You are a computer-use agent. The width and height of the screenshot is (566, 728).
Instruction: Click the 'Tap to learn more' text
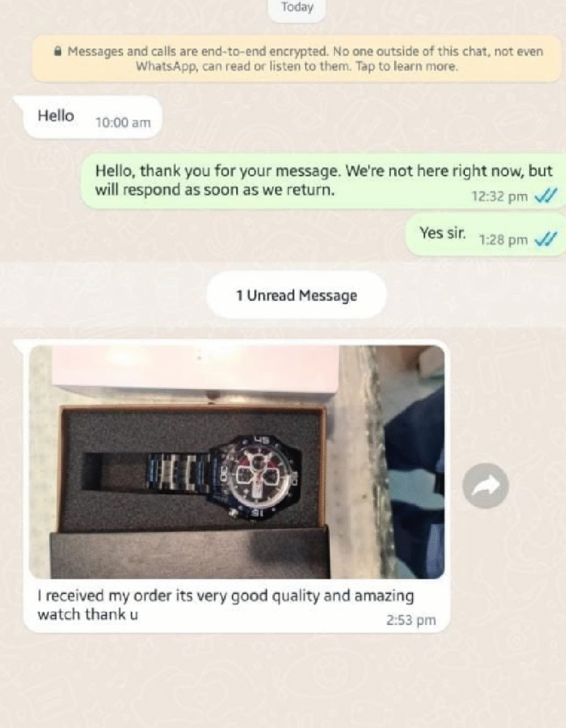[x=407, y=66]
